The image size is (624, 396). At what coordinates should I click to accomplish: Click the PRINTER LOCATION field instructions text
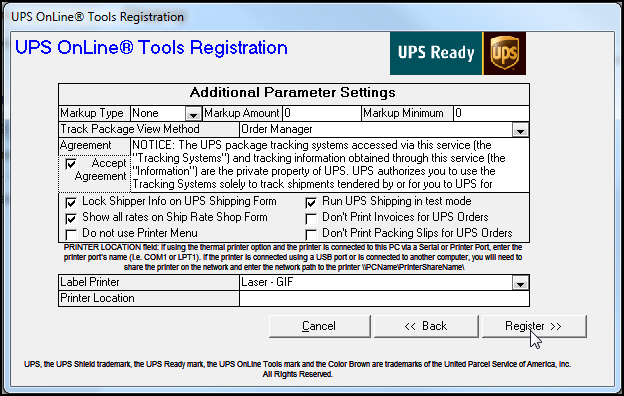coord(293,257)
